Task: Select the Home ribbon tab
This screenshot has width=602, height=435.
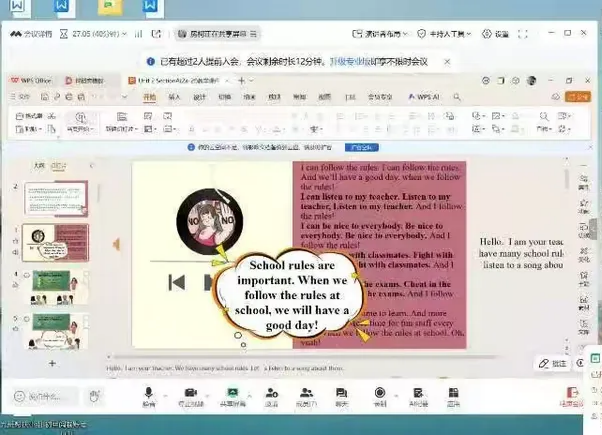Action: (149, 97)
